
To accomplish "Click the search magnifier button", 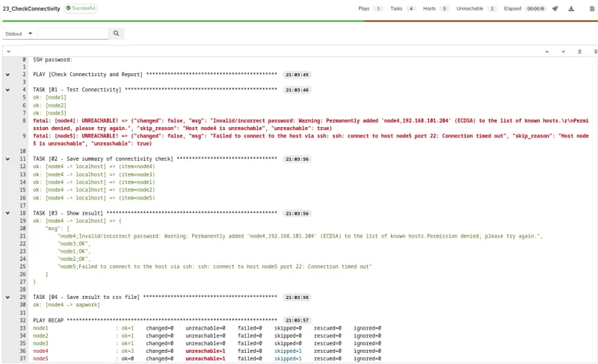I will coord(116,34).
